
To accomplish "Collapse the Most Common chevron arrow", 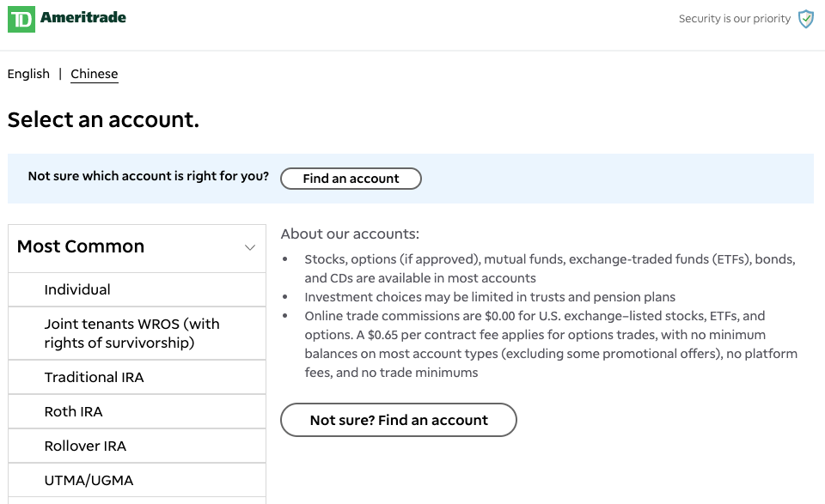I will [x=250, y=247].
